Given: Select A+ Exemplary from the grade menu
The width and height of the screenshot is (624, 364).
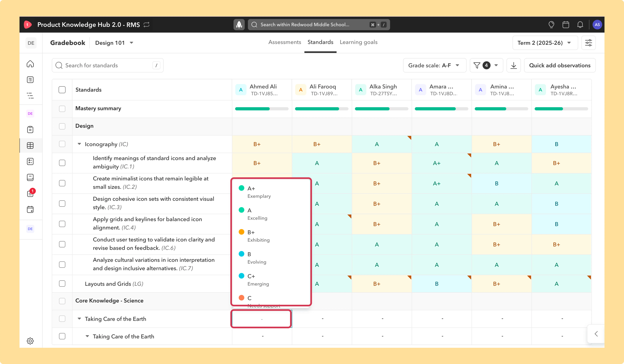Looking at the screenshot, I should pyautogui.click(x=271, y=192).
